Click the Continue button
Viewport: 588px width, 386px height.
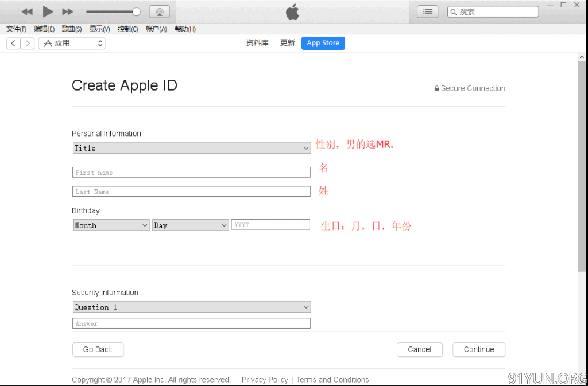tap(479, 349)
